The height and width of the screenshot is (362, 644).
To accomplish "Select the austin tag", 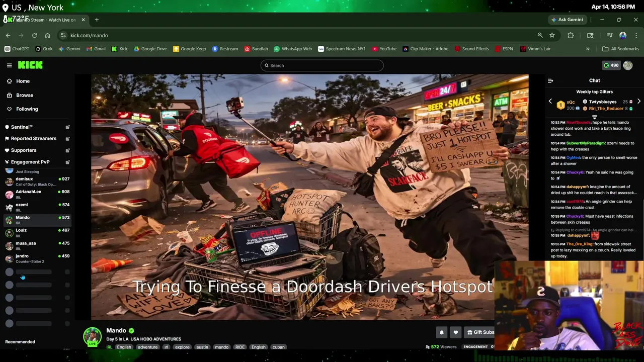I will click(x=202, y=347).
